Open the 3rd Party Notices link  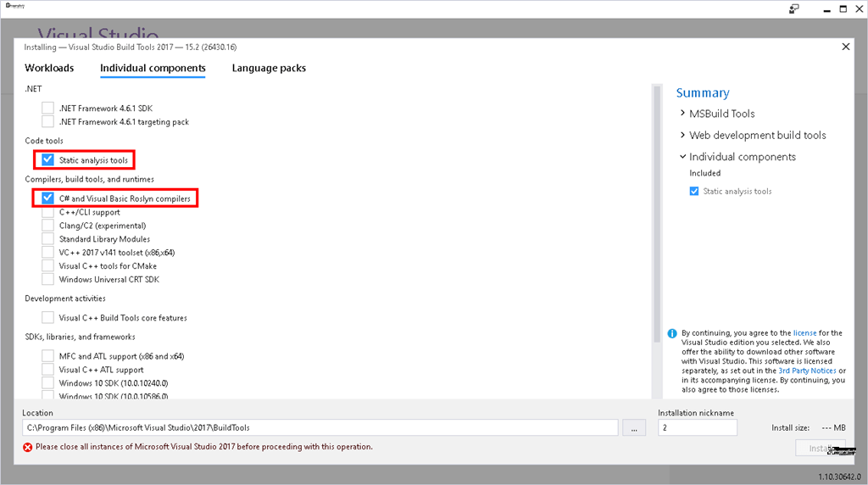point(807,371)
